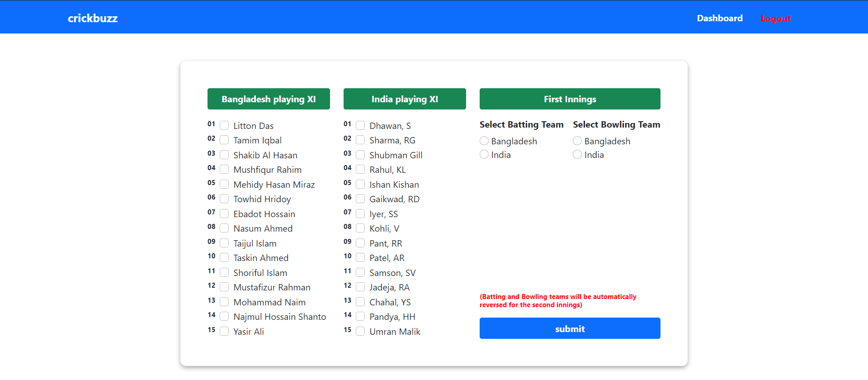Choose Bangladesh as batting team
Viewport: 868px width, 380px height.
(x=484, y=141)
